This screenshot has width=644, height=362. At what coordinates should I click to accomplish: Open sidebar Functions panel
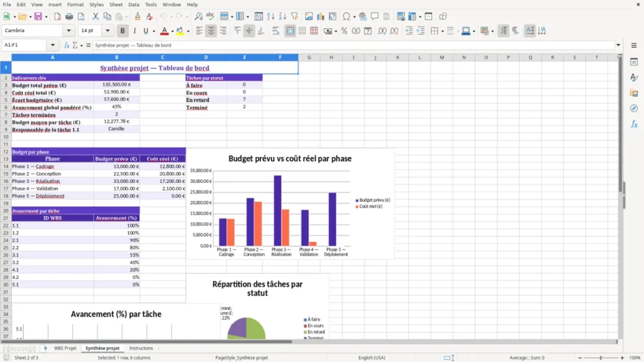tap(634, 124)
